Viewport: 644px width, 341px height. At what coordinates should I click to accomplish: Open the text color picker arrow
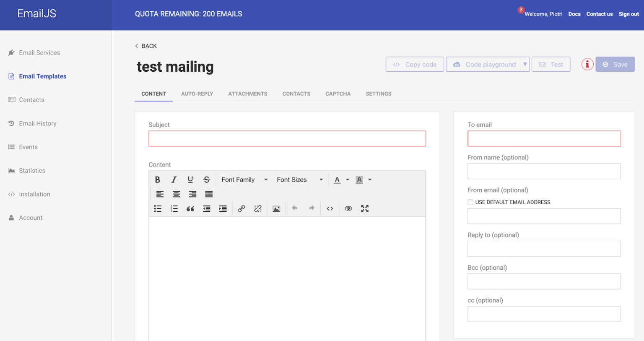348,180
